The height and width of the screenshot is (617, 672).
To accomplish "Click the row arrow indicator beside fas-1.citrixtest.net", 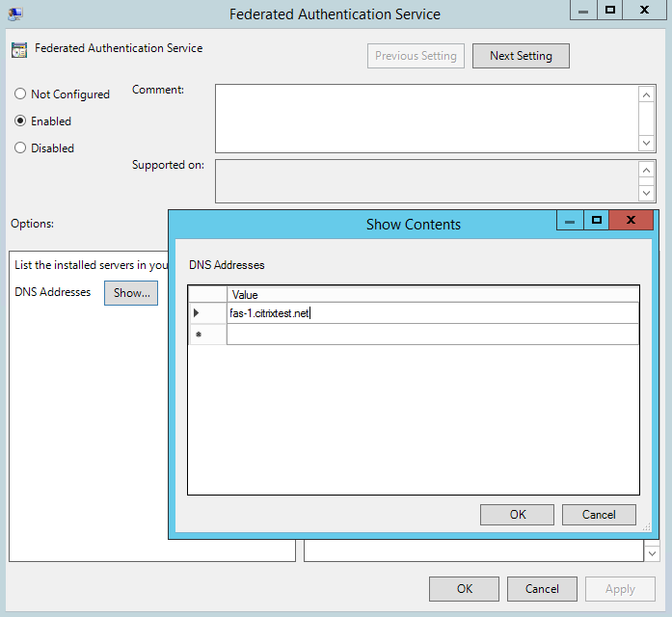I will [x=198, y=312].
